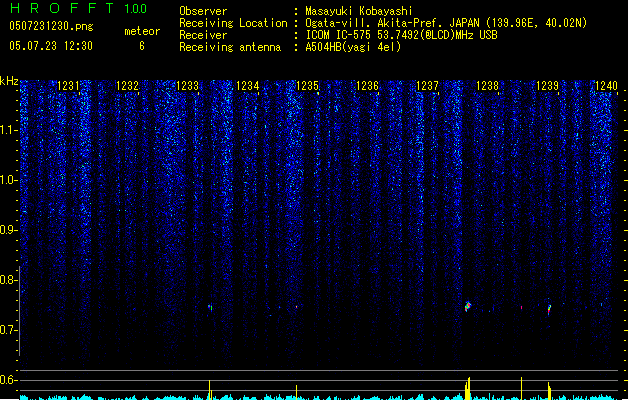Image resolution: width=629 pixels, height=400 pixels.
Task: Click the meteor echo beneath the 1239 marker
Action: pos(549,310)
